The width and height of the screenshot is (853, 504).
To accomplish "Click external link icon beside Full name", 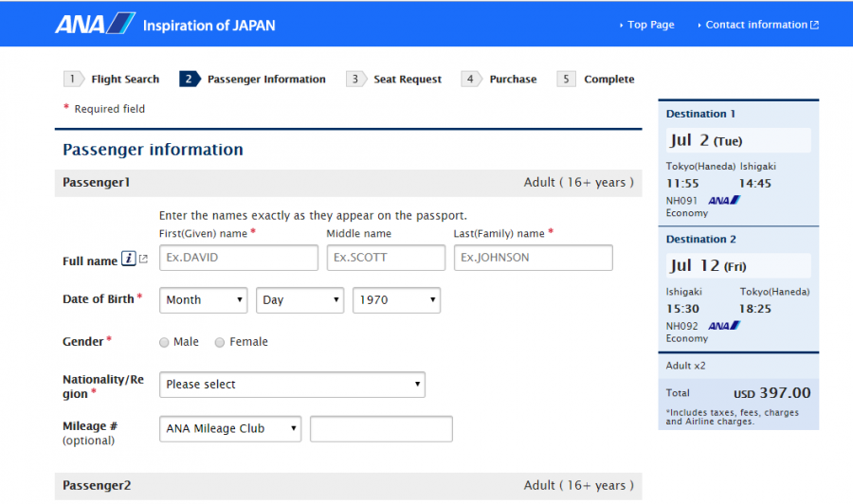I will (x=144, y=260).
